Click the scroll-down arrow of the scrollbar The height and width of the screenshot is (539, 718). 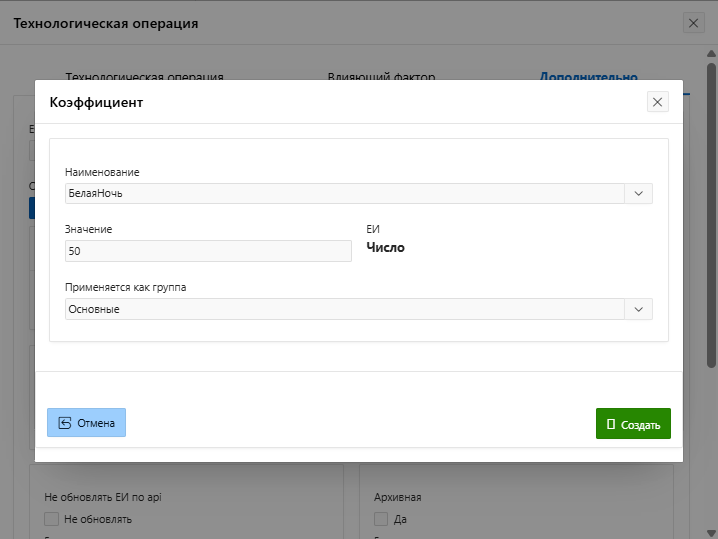[711, 532]
